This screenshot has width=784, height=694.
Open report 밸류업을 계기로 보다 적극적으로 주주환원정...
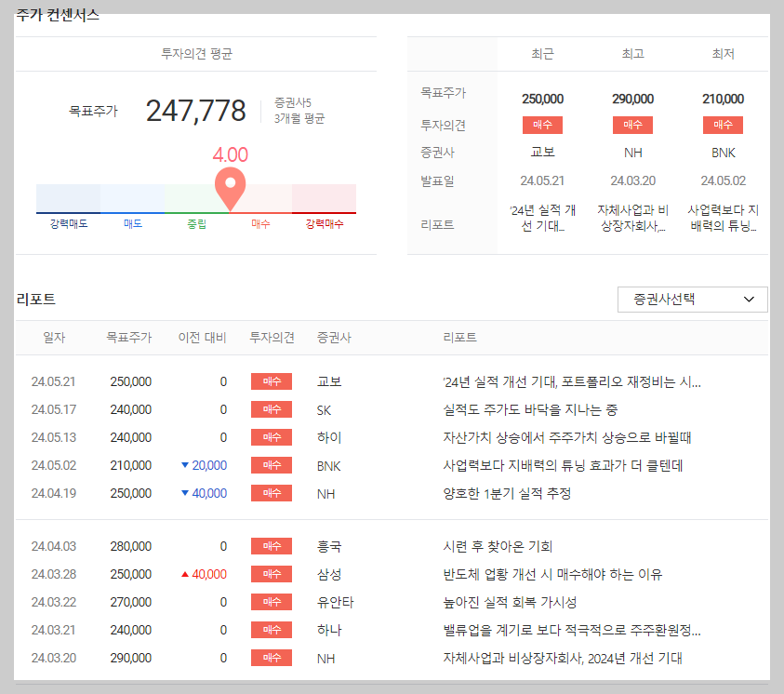tap(572, 631)
